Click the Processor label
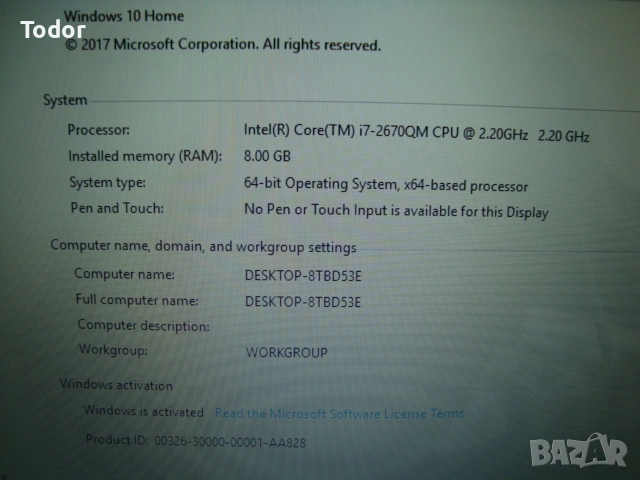Image resolution: width=640 pixels, height=480 pixels. point(98,129)
